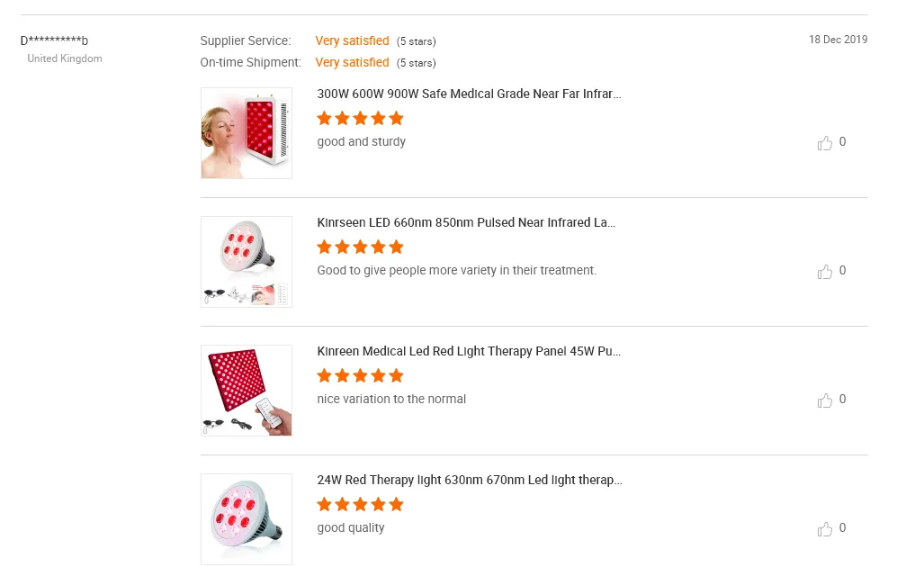The height and width of the screenshot is (567, 924).
Task: Click star rating of the 45W panel review
Action: 360,375
